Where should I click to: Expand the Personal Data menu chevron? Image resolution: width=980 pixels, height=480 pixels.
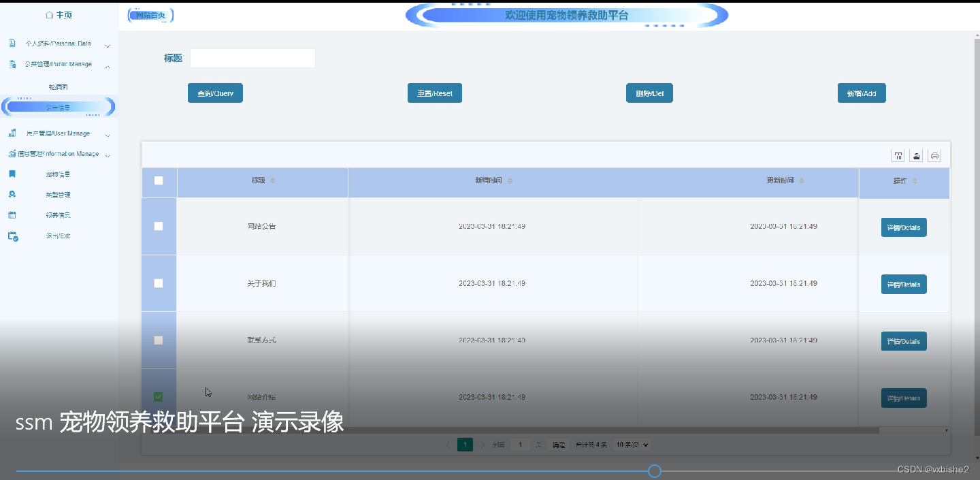[108, 46]
